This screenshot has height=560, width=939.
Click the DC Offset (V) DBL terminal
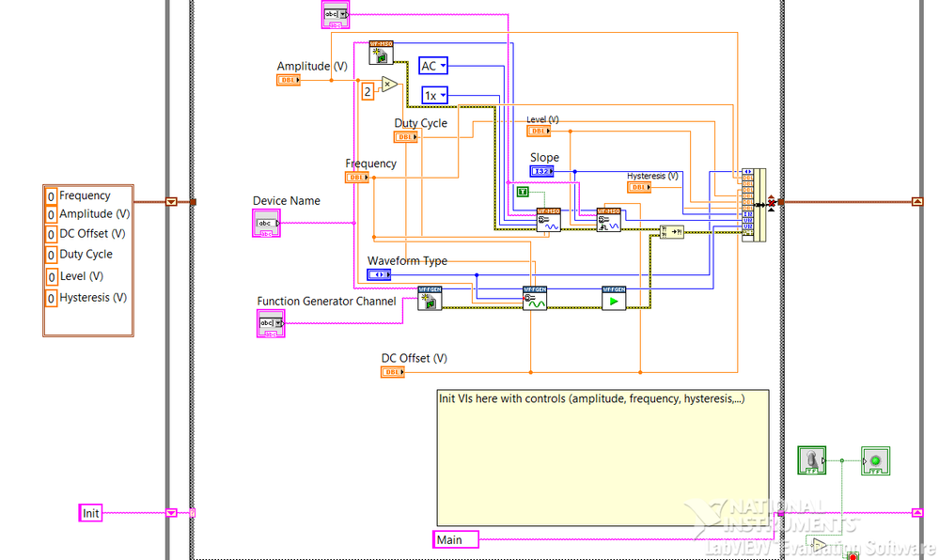coord(393,372)
